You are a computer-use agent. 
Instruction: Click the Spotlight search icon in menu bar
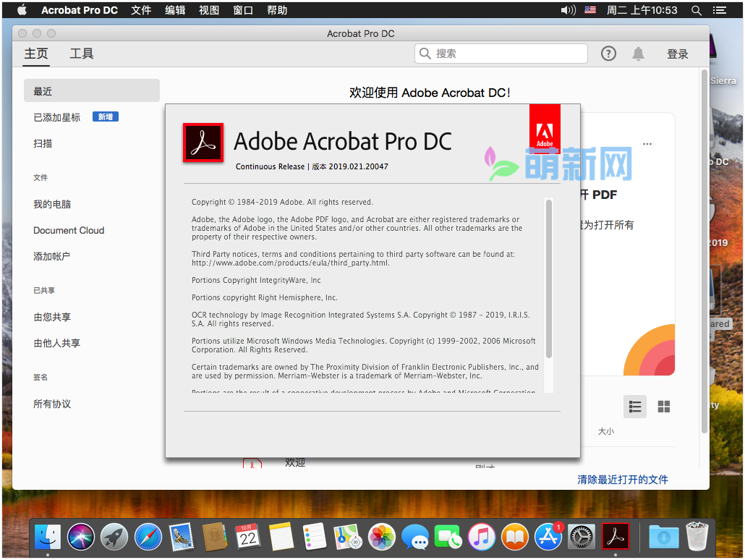pos(696,10)
